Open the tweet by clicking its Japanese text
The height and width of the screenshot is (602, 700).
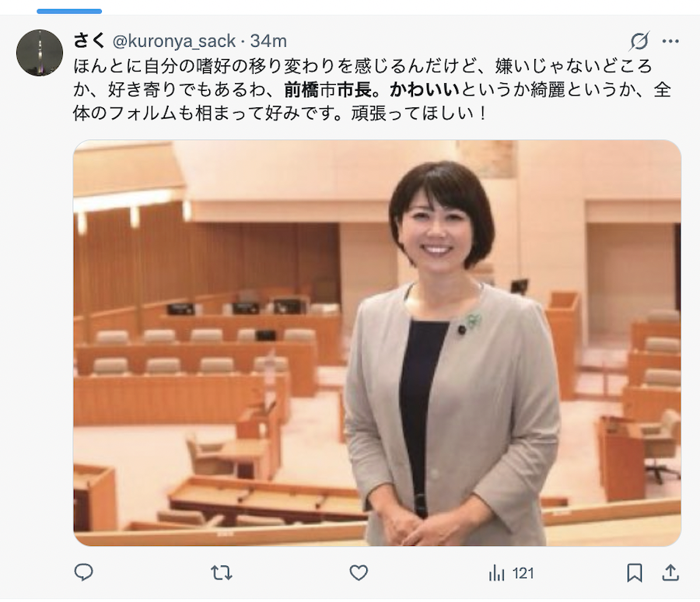pos(372,89)
